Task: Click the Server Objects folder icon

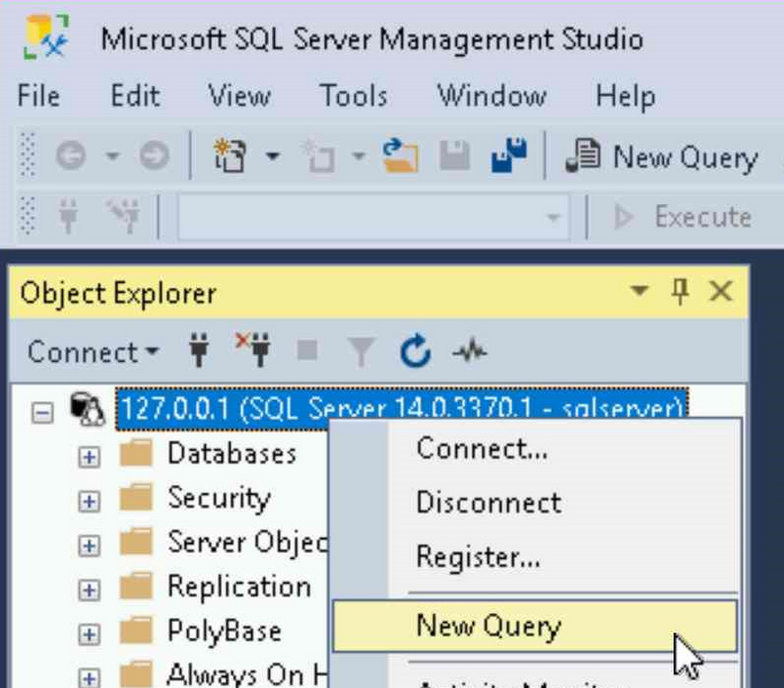Action: pos(136,541)
